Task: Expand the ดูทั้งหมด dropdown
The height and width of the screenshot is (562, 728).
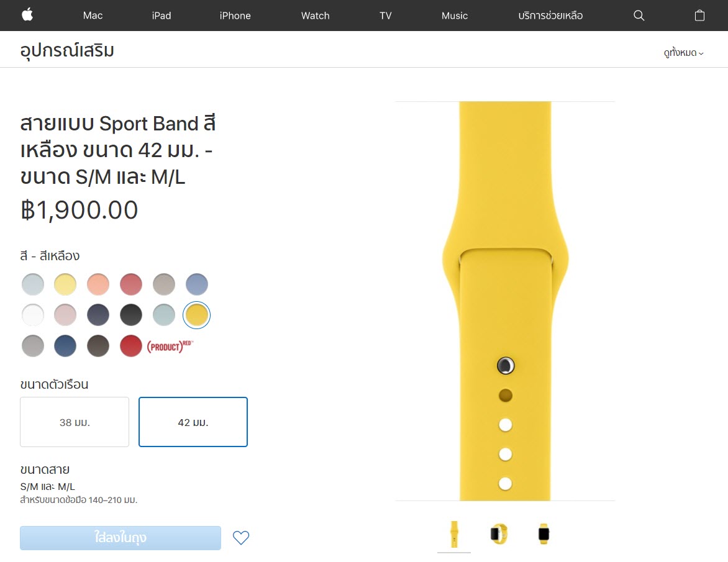Action: [x=683, y=52]
